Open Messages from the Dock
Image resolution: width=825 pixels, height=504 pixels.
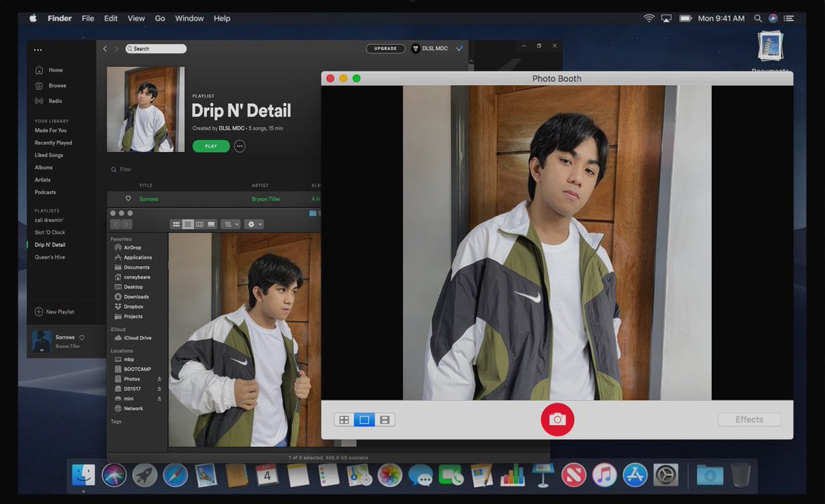420,475
